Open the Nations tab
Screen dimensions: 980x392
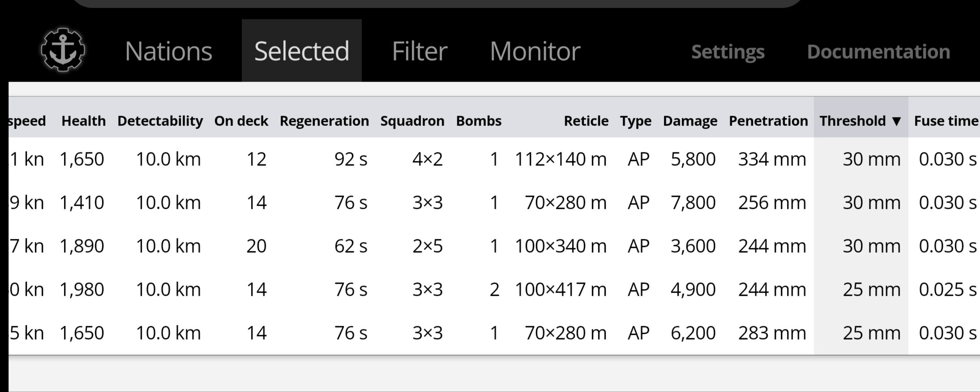(168, 51)
